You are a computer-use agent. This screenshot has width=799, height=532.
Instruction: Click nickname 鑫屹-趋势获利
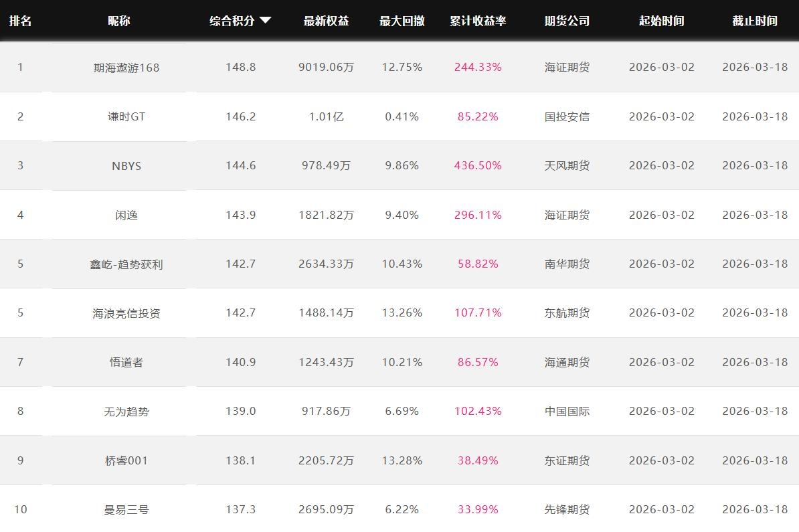coord(126,264)
